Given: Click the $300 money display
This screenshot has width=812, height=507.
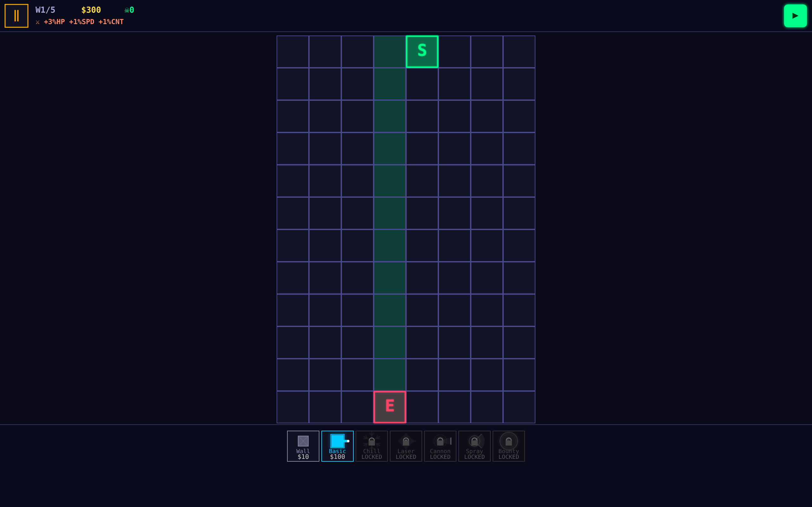Looking at the screenshot, I should pos(91,10).
